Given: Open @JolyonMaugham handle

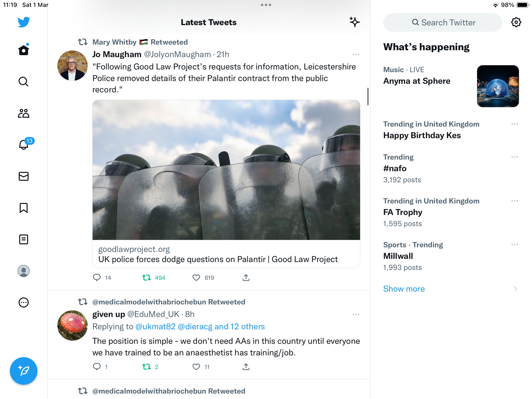Looking at the screenshot, I should (177, 54).
